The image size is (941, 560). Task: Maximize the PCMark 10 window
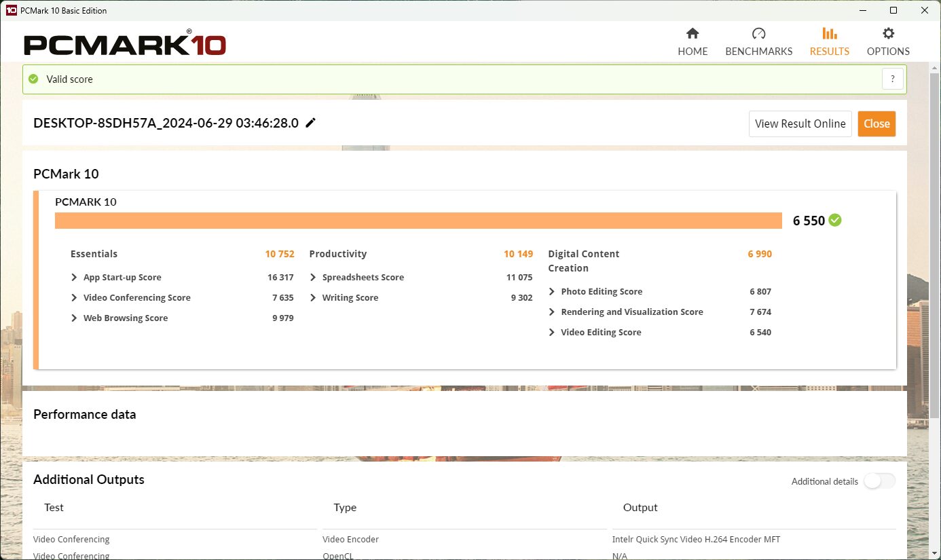click(x=893, y=10)
